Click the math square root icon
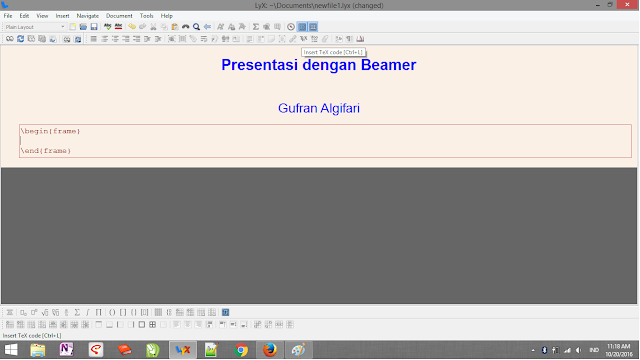640x360 pixels. tap(45, 313)
